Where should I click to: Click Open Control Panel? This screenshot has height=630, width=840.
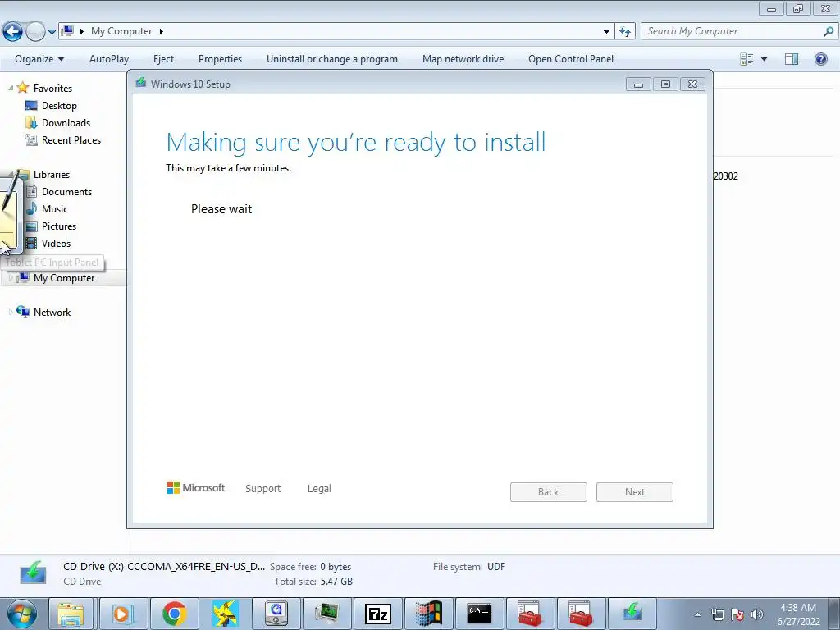coord(571,59)
